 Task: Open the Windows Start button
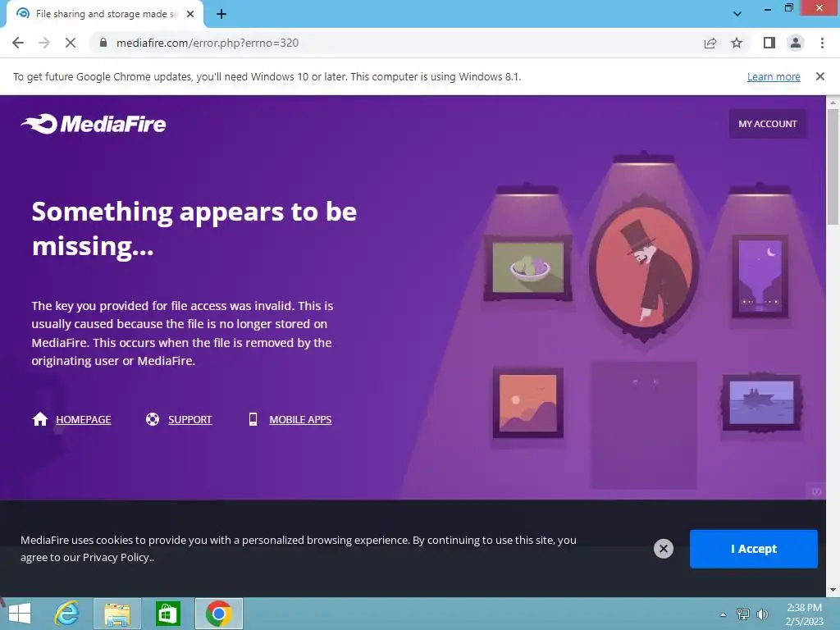(x=20, y=614)
